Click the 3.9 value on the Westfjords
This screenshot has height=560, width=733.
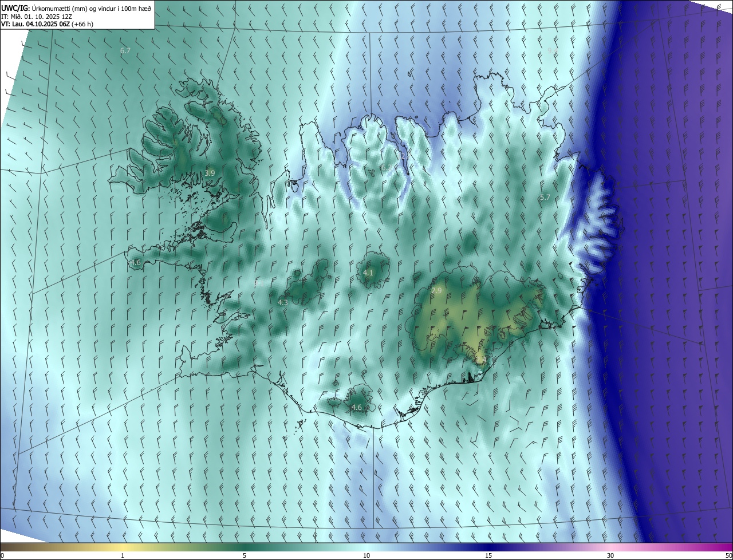pyautogui.click(x=210, y=173)
